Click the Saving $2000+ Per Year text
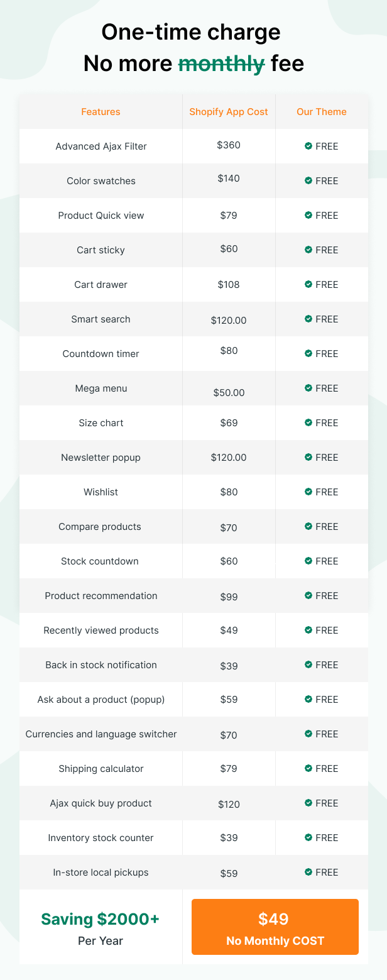 101,928
